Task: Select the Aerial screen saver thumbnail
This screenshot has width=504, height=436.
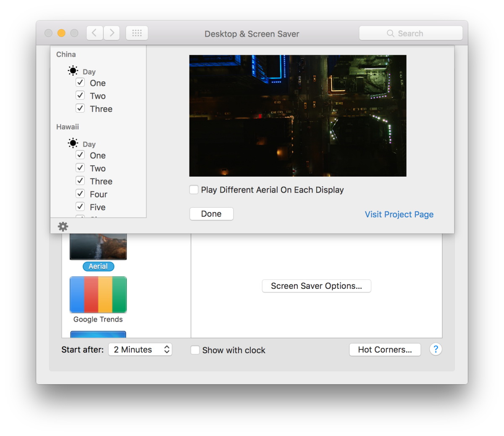Action: pos(98,246)
